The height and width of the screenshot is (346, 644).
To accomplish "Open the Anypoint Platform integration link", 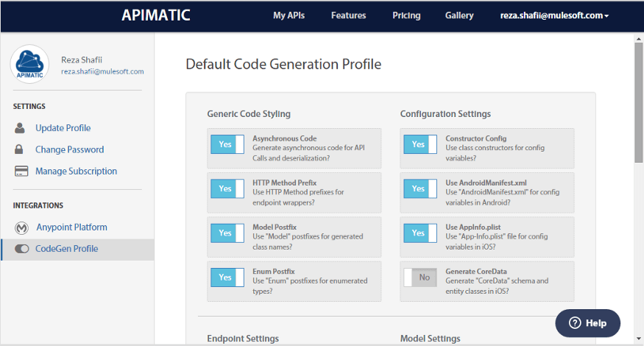I will tap(71, 227).
